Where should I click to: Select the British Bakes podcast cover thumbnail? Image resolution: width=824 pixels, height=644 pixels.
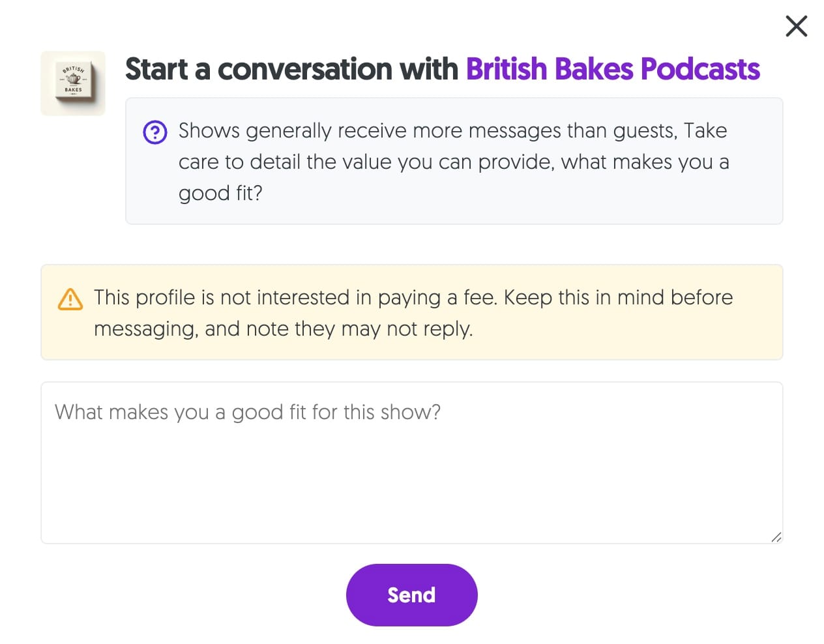72,83
